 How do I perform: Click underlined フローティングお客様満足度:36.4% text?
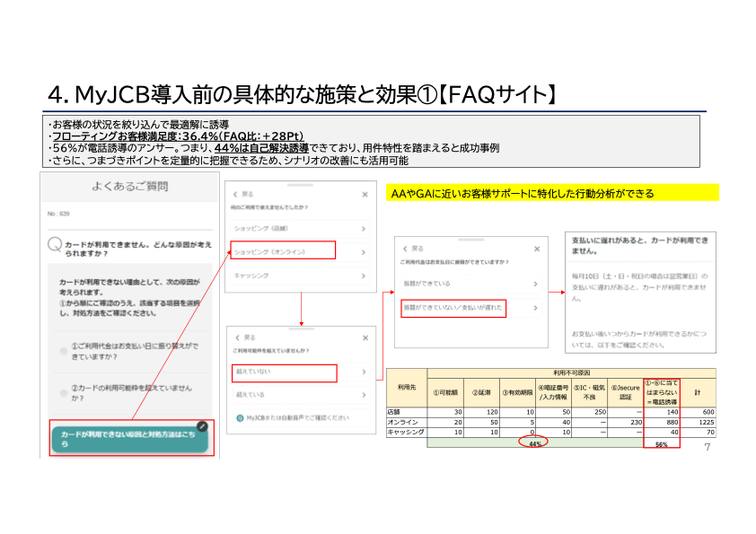pos(178,136)
